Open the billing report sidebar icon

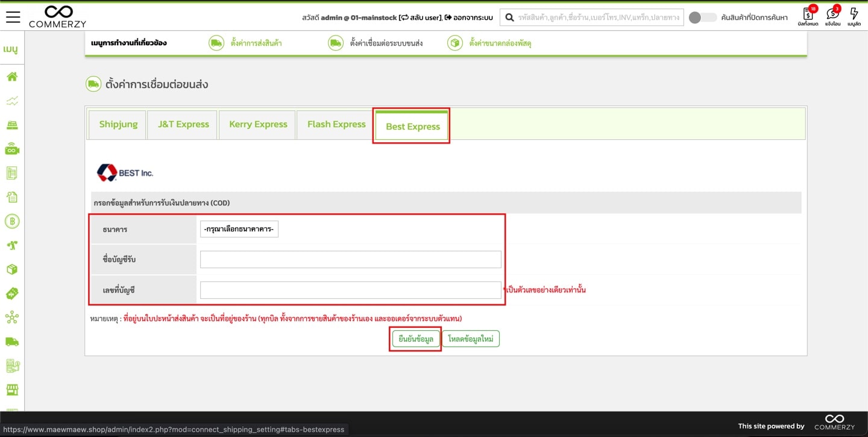(12, 366)
